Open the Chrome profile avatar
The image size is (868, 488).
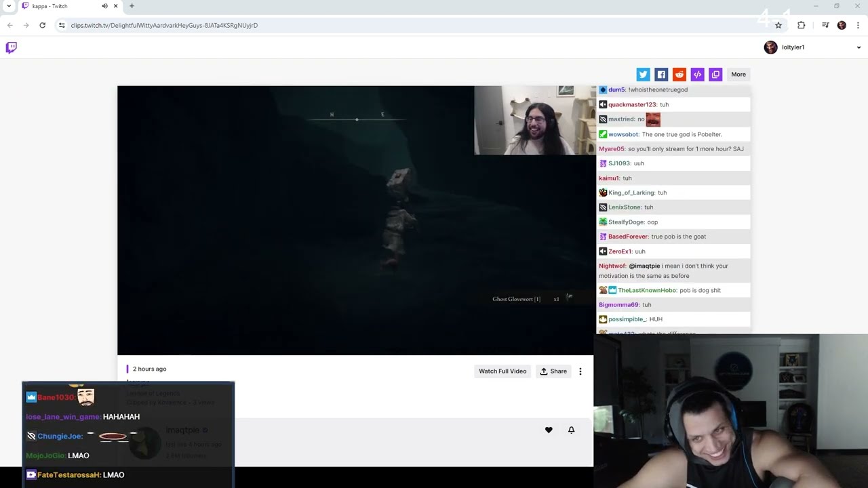point(842,25)
